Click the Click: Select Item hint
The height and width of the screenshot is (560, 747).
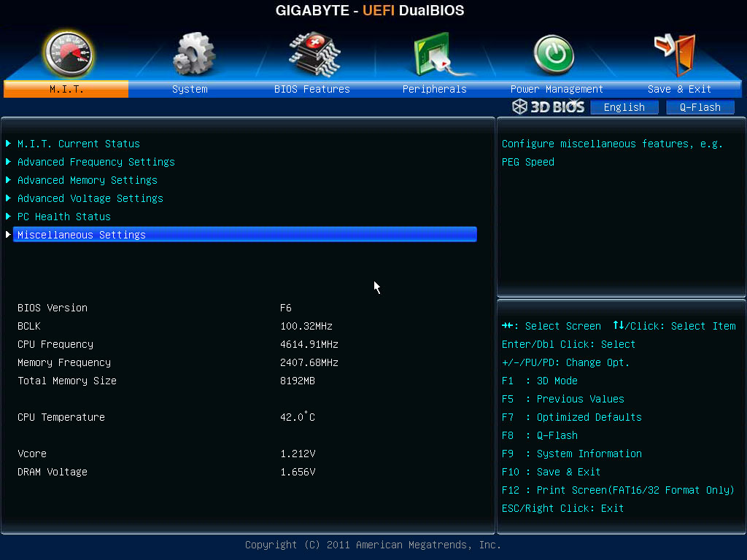tap(675, 326)
